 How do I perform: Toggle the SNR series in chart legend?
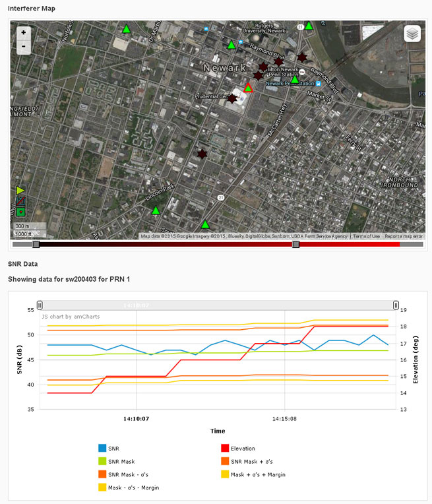point(102,448)
